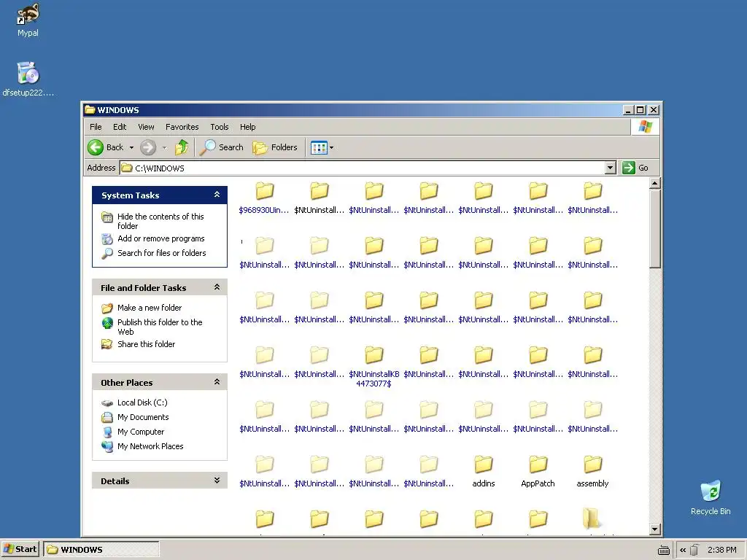
Task: Click the keyboard icon in the taskbar
Action: (663, 551)
